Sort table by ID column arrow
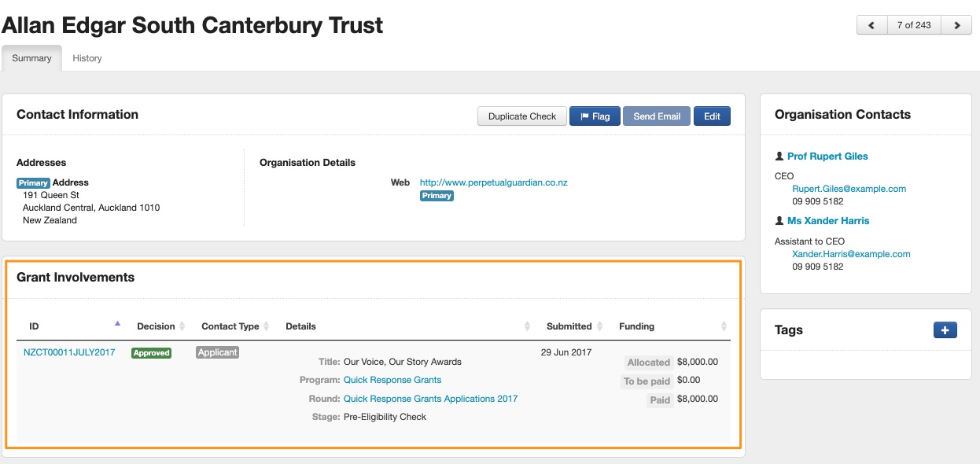The height and width of the screenshot is (464, 980). [x=117, y=324]
